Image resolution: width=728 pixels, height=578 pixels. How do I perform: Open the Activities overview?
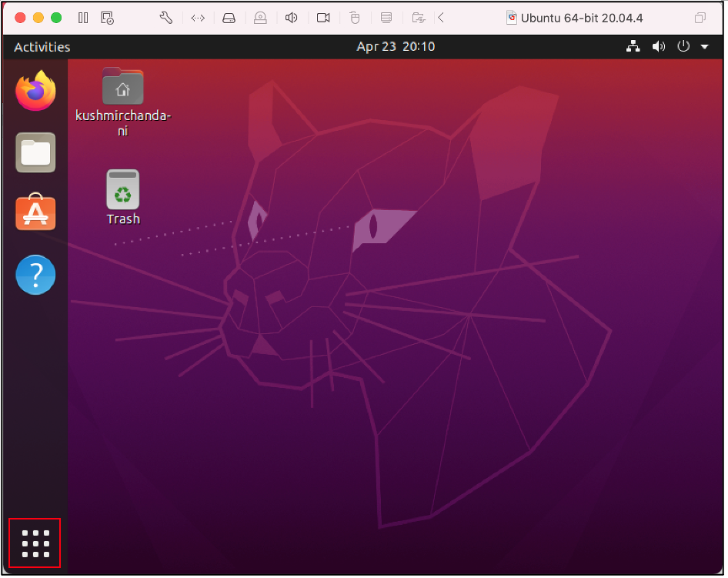(x=42, y=46)
